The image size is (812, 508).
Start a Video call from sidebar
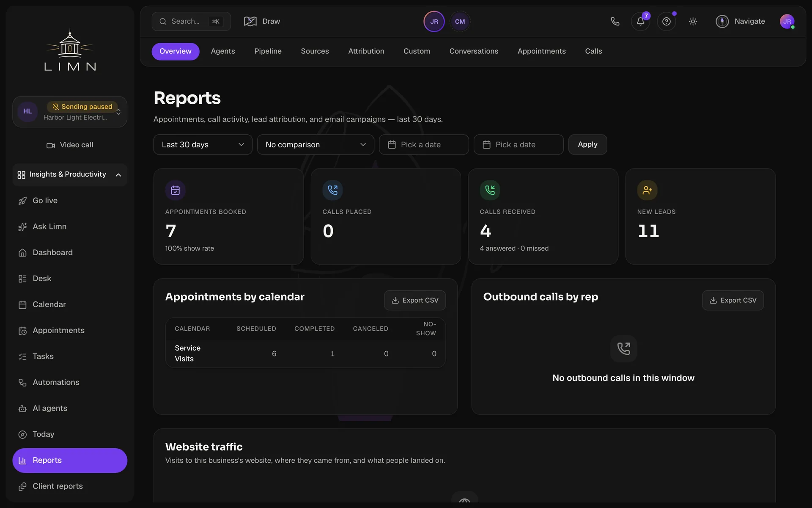70,145
